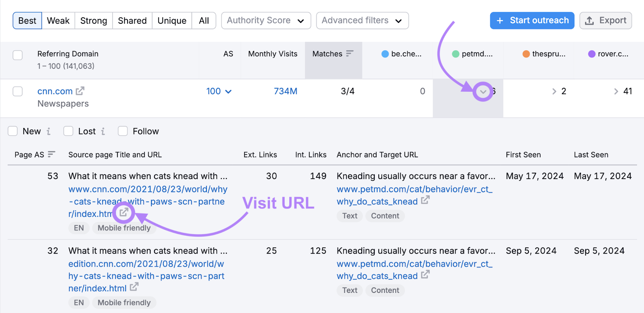Image resolution: width=644 pixels, height=313 pixels.
Task: Expand the thespruce backlinks chevron for cnn.com
Action: pyautogui.click(x=554, y=91)
